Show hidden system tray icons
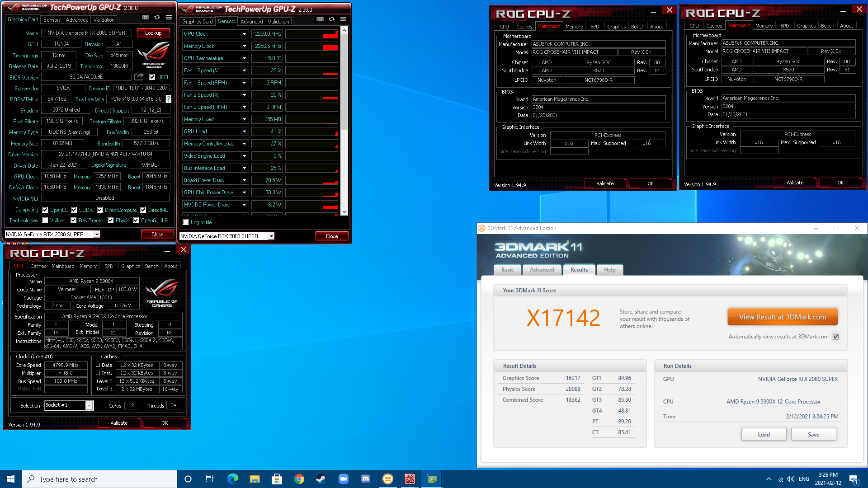 point(769,479)
